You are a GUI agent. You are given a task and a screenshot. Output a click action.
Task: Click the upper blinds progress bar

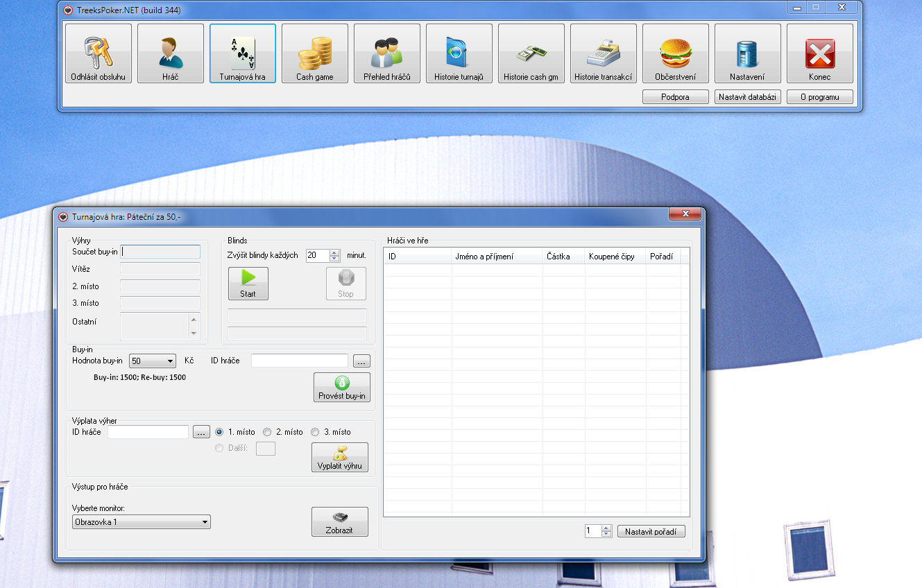tap(297, 315)
